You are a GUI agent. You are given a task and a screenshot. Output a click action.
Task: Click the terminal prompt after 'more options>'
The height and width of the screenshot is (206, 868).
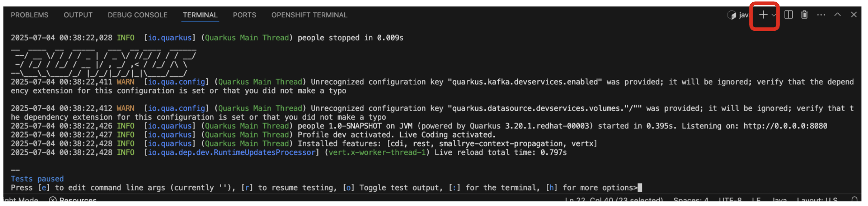pos(640,188)
